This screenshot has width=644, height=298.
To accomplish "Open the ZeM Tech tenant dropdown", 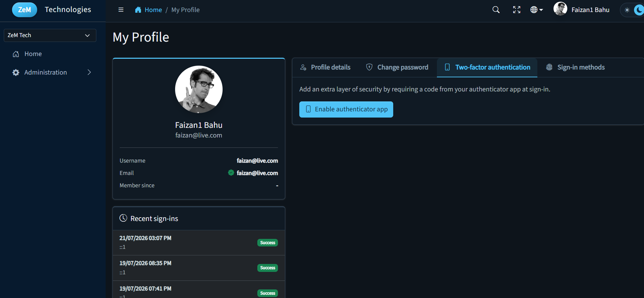I will [x=50, y=35].
